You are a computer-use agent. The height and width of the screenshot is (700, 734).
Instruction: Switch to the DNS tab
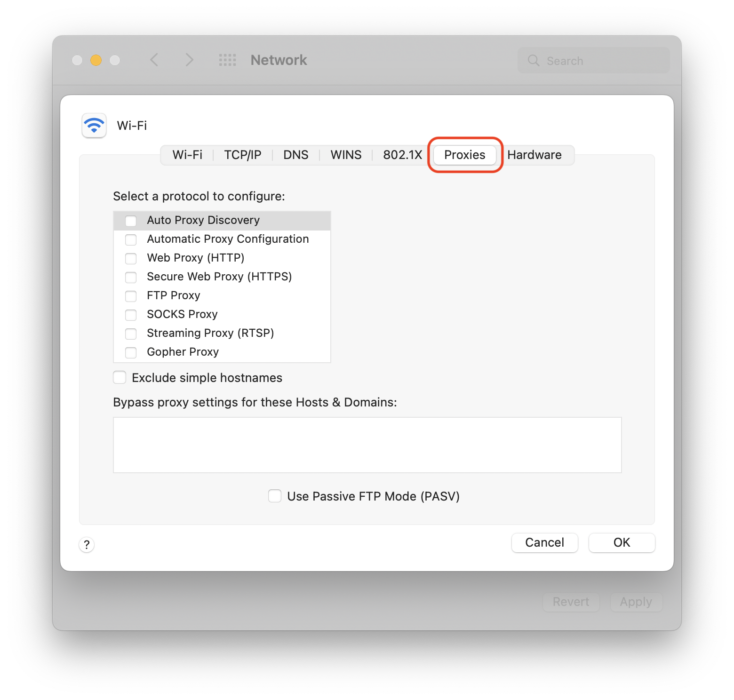point(296,155)
